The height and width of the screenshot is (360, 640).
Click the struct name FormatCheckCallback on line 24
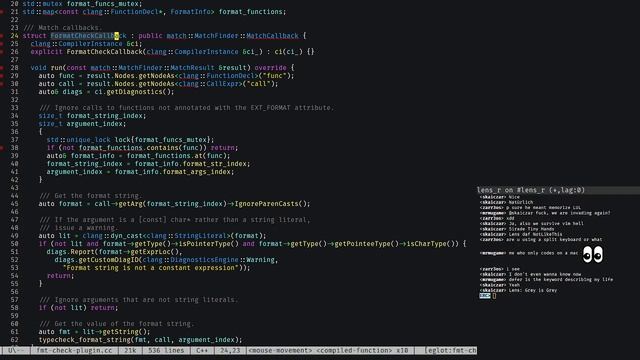click(x=89, y=36)
